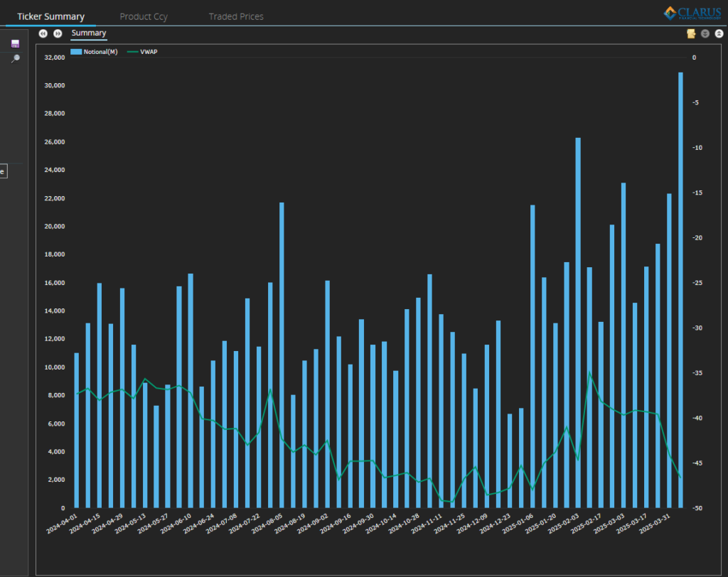Click the rewind double-left arrow button

click(43, 33)
